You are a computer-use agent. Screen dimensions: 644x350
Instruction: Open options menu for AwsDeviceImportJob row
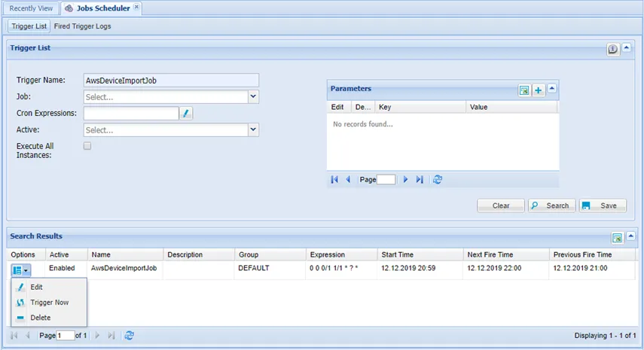(21, 270)
